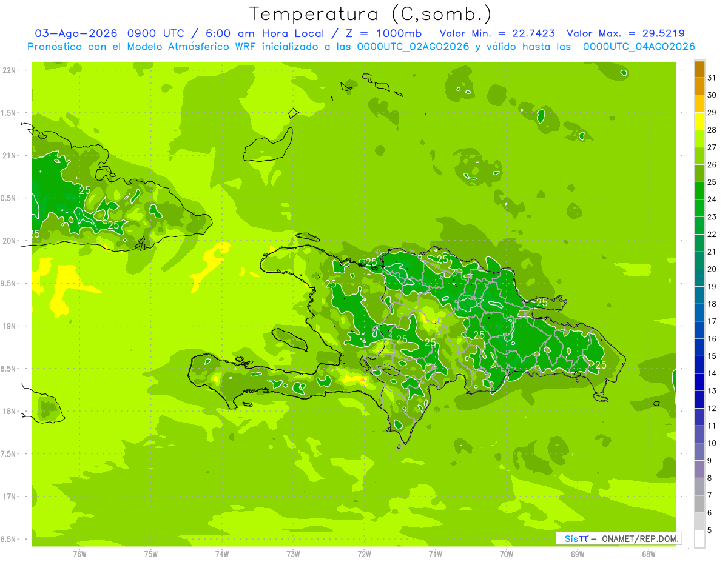Screen dimensions: 728x562
Task: Click the ONAMET/REP.DOM. credit label
Action: [x=639, y=538]
